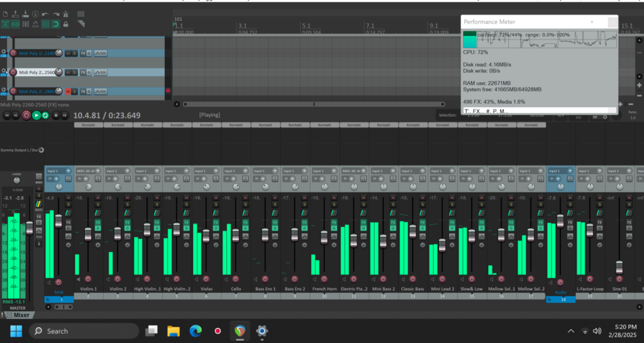Image resolution: width=644 pixels, height=343 pixels.
Task: Open Input 1 dropdown on Audio channel 18
Action: 560,171
